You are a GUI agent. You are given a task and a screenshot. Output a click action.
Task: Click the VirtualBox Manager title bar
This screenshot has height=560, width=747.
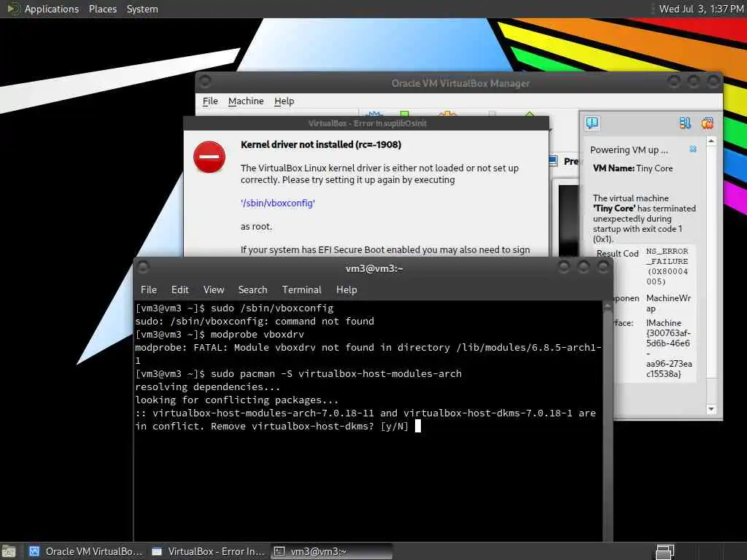(460, 83)
